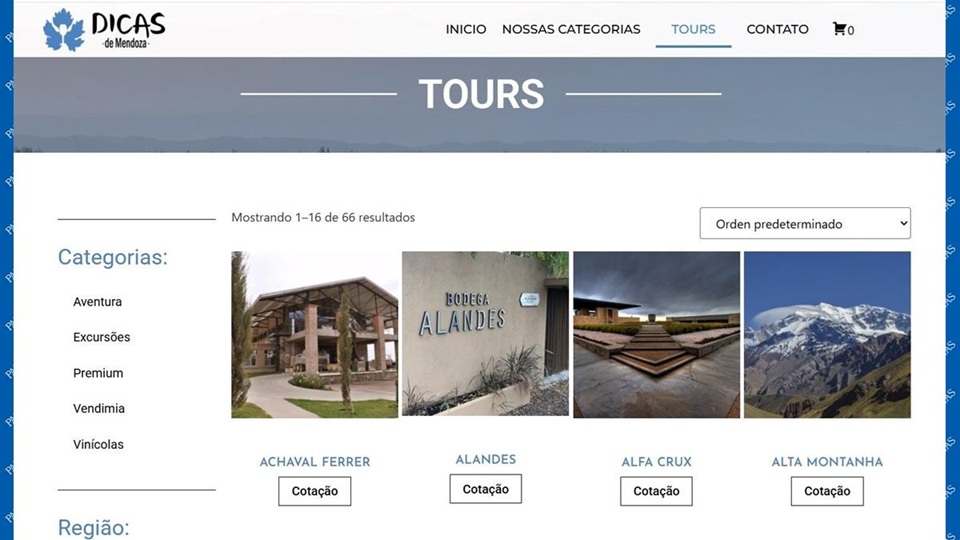The height and width of the screenshot is (540, 960).
Task: Open the Orden predeterminado sort dropdown
Action: pos(805,223)
